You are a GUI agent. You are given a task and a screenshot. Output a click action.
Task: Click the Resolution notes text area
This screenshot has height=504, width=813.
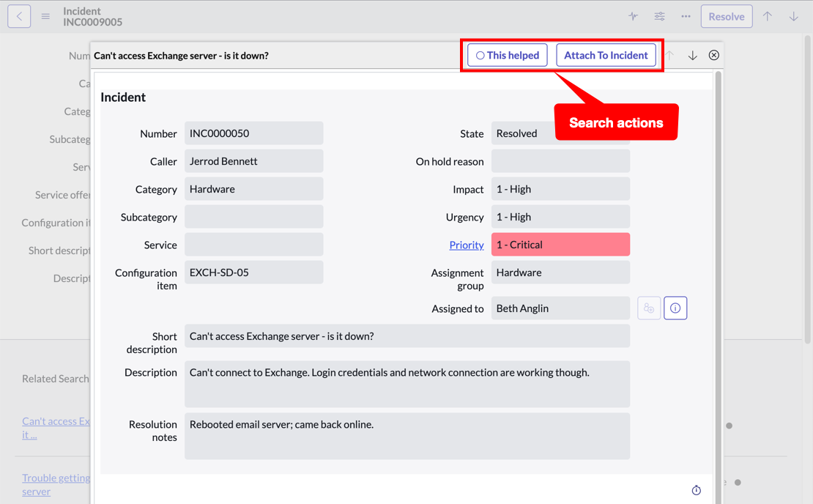tap(407, 436)
